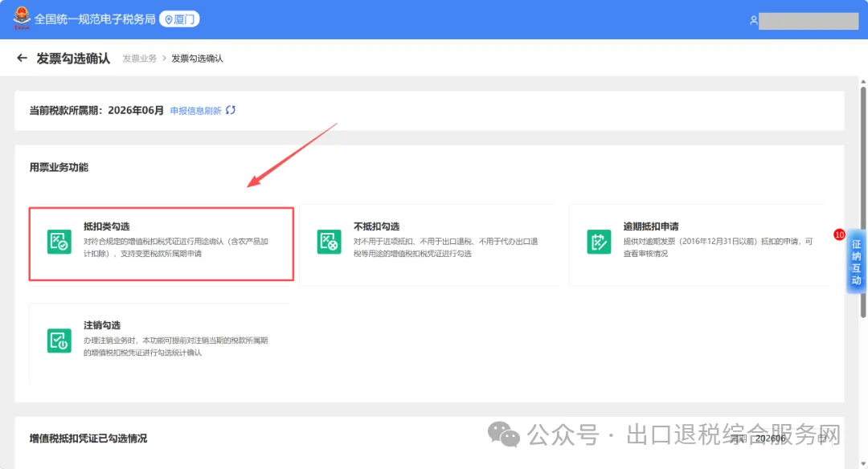Click the 发票勾选确认 breadcrumb item

[197, 59]
